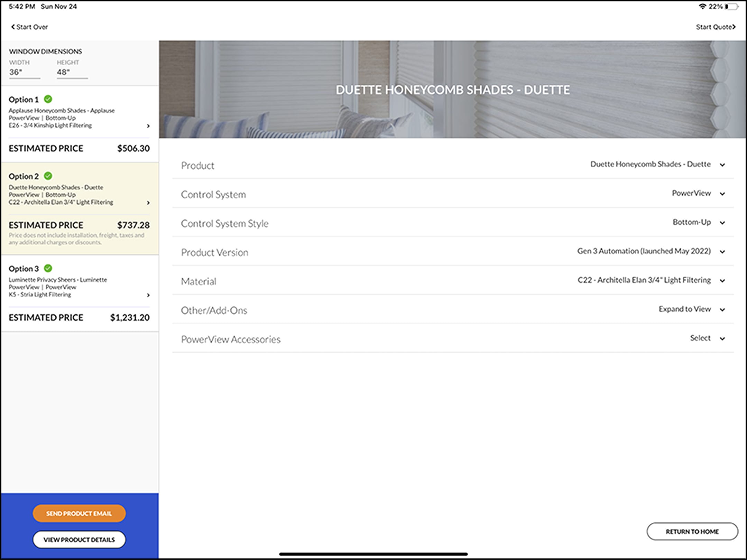Click the View Product Details button
Screen dimensions: 747x560
tap(79, 540)
